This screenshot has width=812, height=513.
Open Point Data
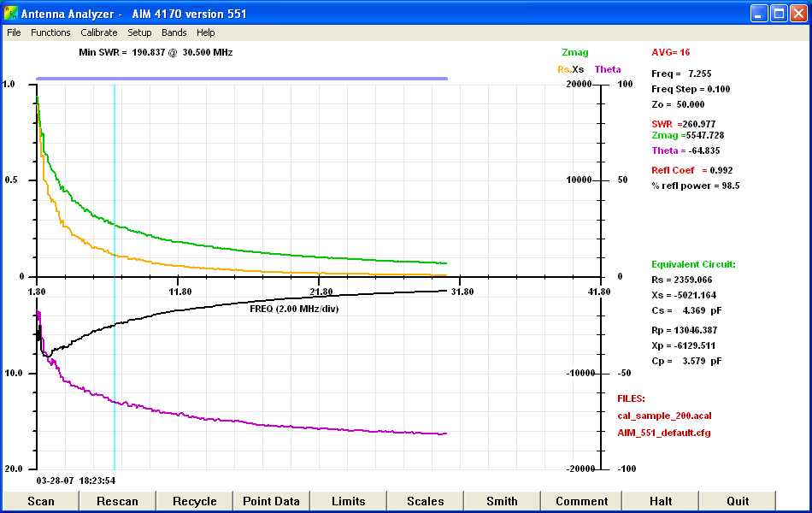[x=271, y=501]
